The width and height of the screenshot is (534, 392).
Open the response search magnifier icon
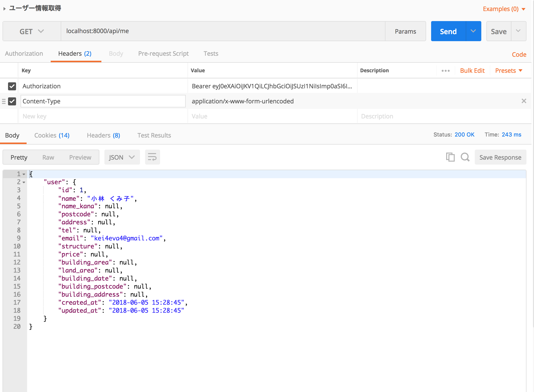tap(465, 157)
